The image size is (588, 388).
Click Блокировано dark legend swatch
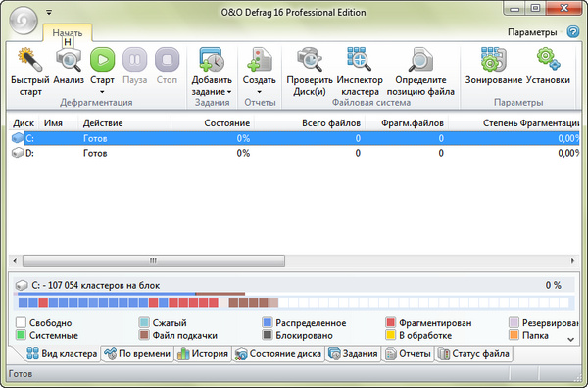point(268,335)
